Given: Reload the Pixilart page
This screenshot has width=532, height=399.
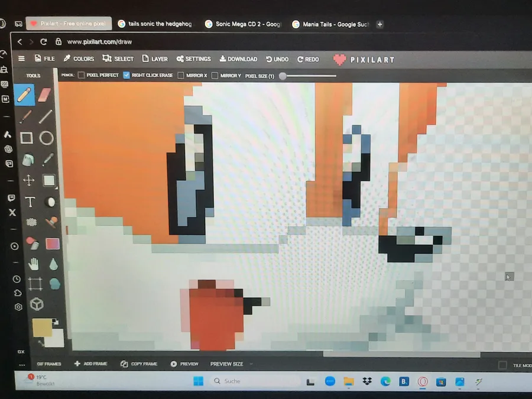Looking at the screenshot, I should coord(43,41).
